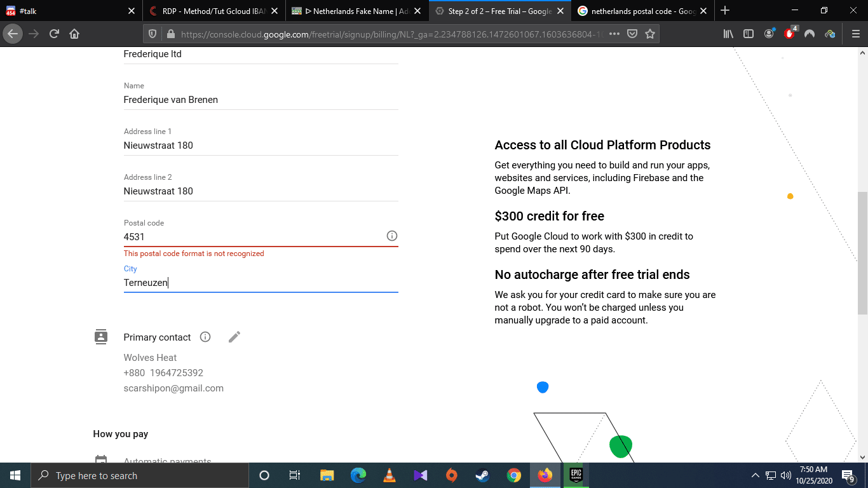Image resolution: width=868 pixels, height=488 pixels.
Task: Click the 'This postal code format is not recognized' error
Action: pos(194,254)
